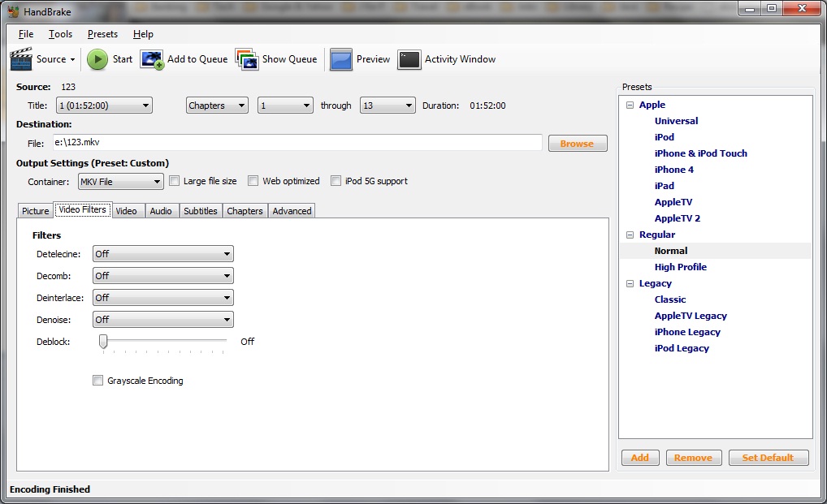Expand the Detelecine filter dropdown
Image resolution: width=827 pixels, height=504 pixels.
coord(162,254)
